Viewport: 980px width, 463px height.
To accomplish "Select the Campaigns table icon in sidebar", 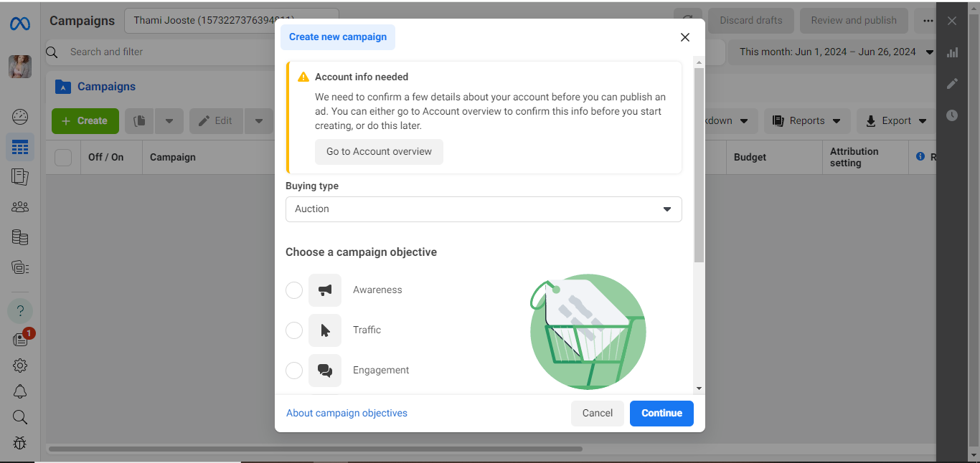I will [x=20, y=147].
